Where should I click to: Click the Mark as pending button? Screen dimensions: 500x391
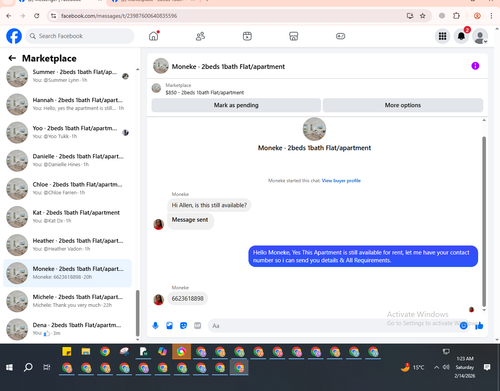(x=236, y=105)
